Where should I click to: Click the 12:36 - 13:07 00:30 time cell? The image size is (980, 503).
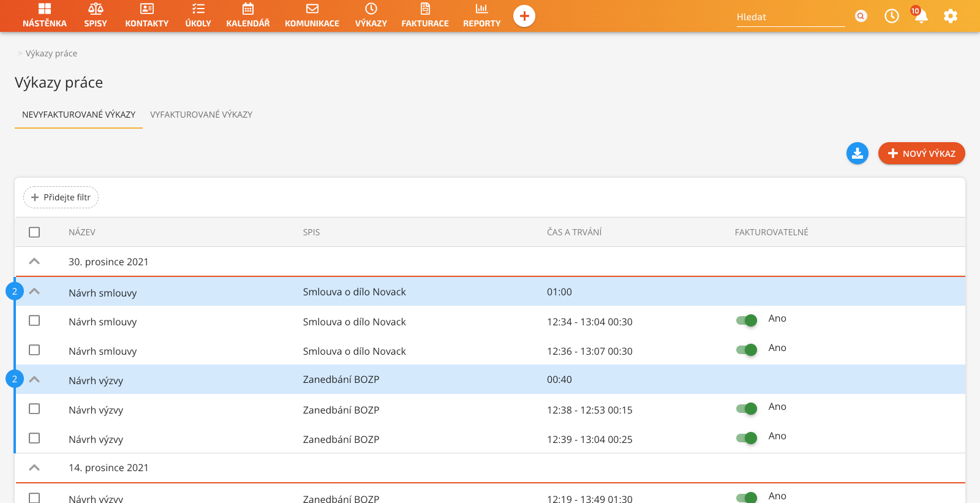(x=590, y=351)
